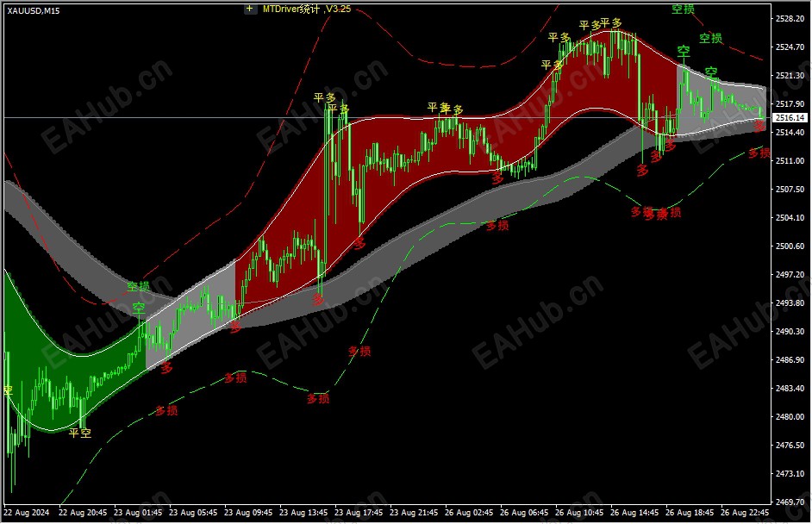Click the 23 Aug 13:45 time label
This screenshot has height=524, width=812.
303,513
